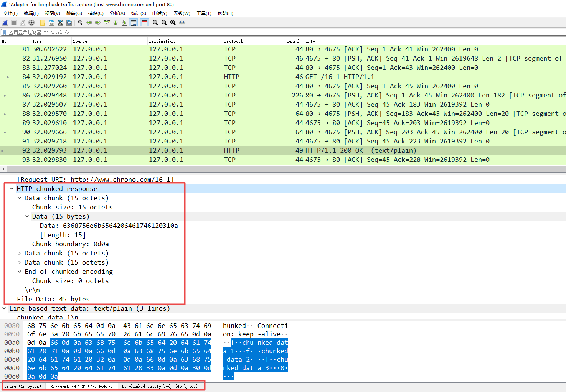Click display filter bookmark icon

tap(4, 32)
